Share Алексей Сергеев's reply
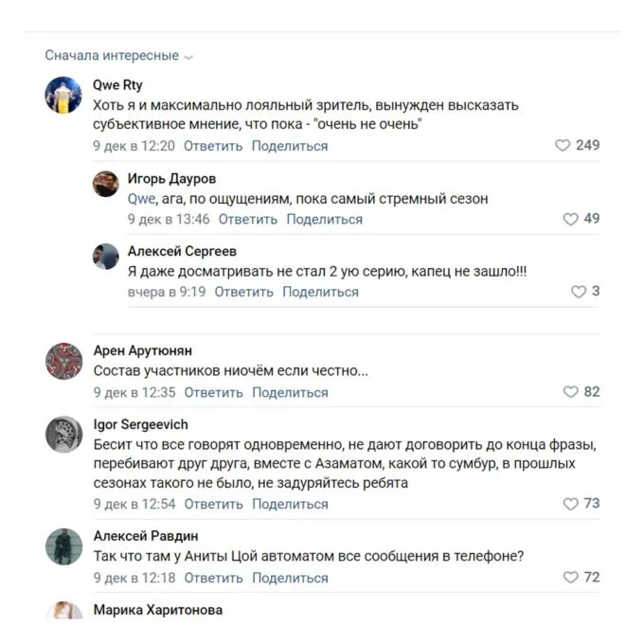The width and height of the screenshot is (644, 644). coord(320,292)
